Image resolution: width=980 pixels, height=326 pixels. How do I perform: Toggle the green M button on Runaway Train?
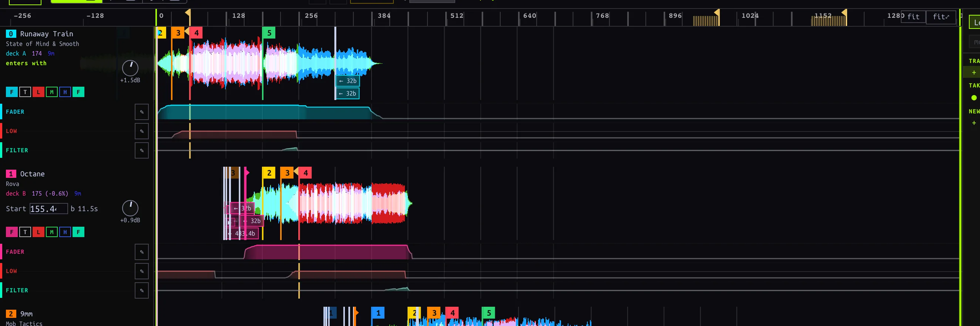(52, 92)
